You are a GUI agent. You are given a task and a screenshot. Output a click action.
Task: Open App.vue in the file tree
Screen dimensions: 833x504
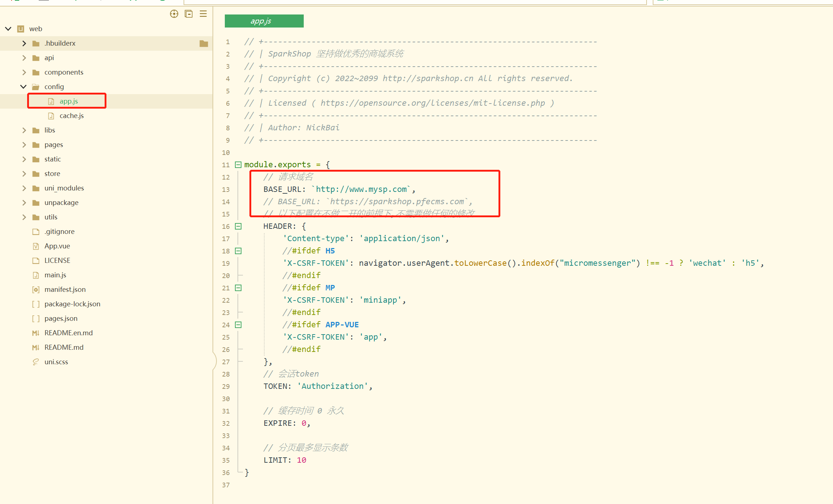[57, 246]
